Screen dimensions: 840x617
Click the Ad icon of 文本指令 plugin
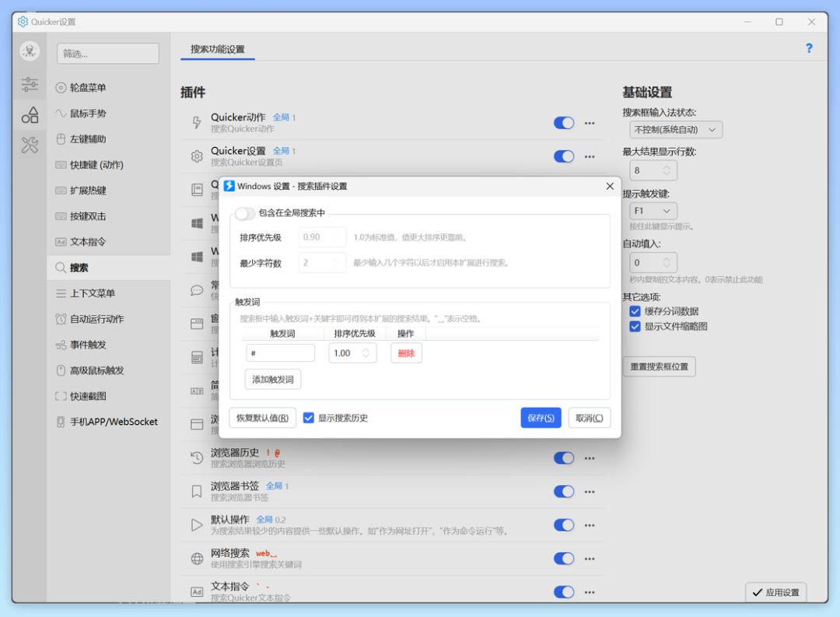click(197, 592)
